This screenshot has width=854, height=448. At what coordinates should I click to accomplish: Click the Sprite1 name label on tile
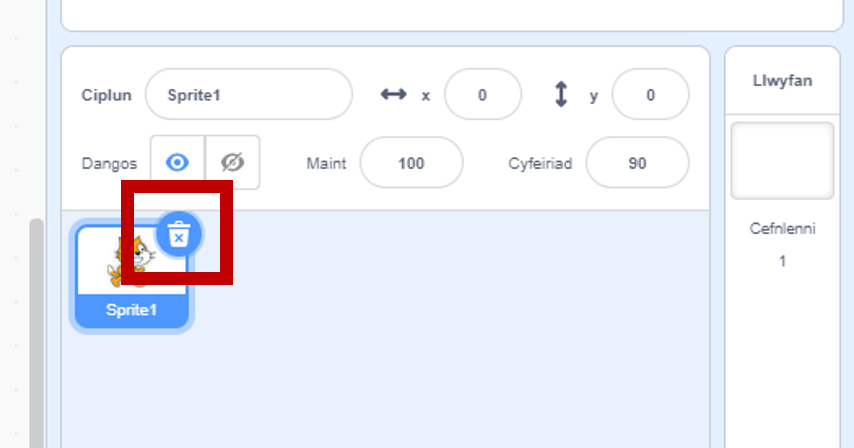click(132, 310)
